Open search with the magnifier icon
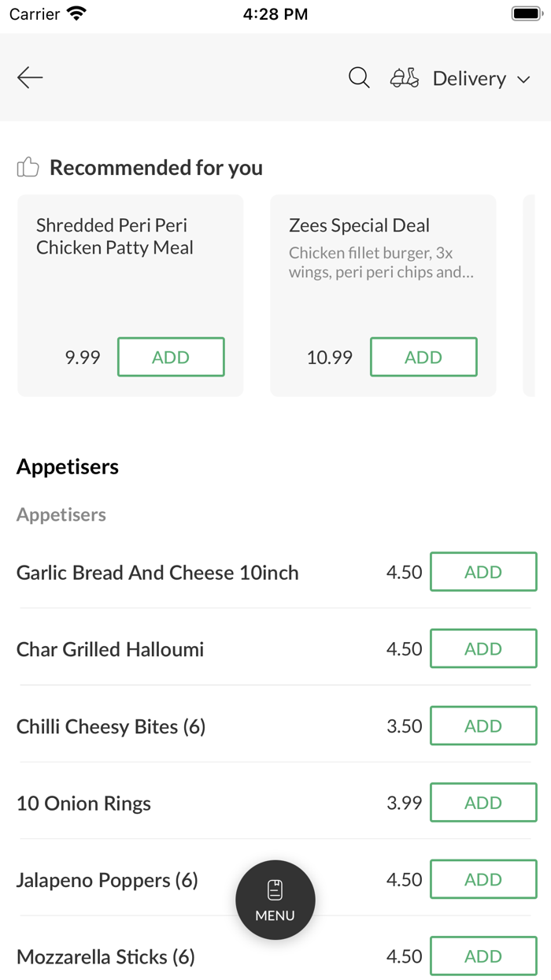This screenshot has width=551, height=980. pos(358,77)
